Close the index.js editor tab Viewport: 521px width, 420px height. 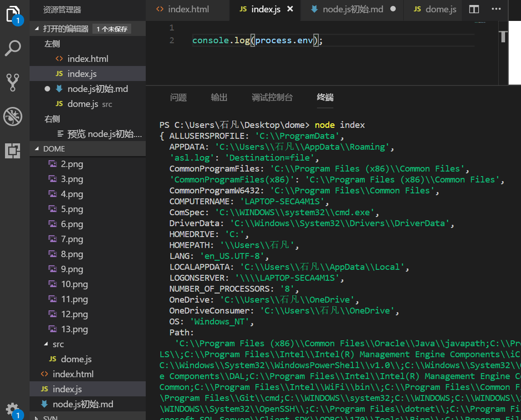(291, 9)
